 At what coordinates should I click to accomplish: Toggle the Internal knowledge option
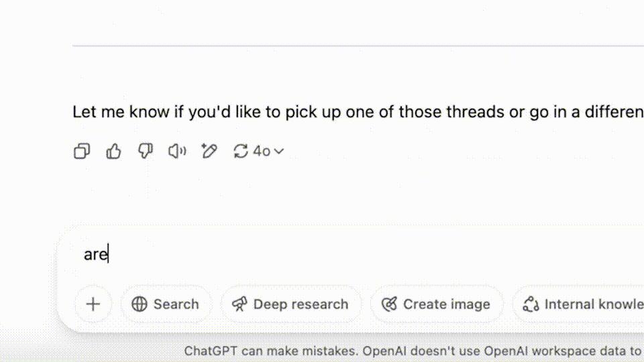point(579,304)
